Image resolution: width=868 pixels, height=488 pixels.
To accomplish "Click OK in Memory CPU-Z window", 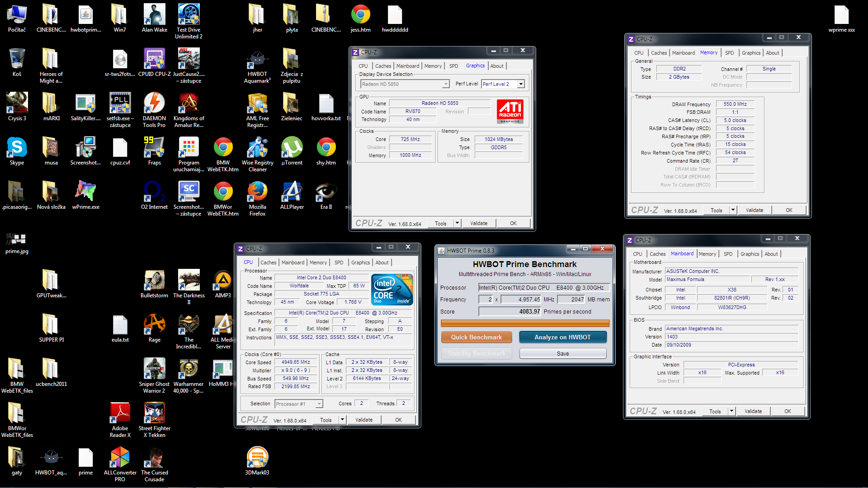I will point(789,210).
